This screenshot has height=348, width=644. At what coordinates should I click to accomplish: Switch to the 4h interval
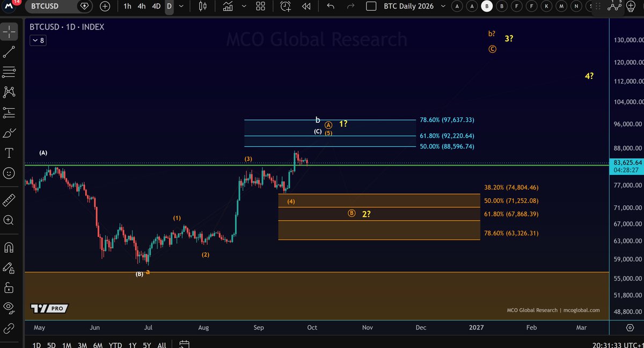coord(142,6)
